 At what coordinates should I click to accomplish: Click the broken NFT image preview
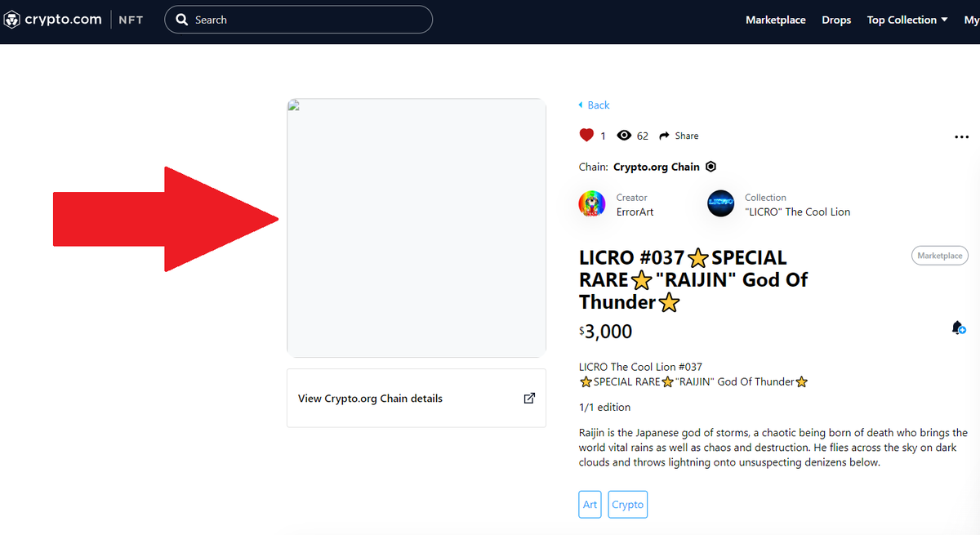pyautogui.click(x=416, y=228)
